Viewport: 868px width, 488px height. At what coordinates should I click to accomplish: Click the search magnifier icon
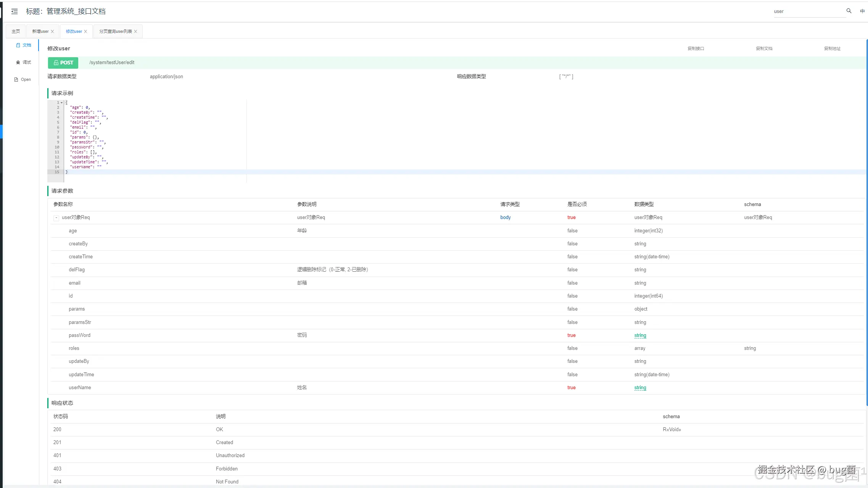(x=849, y=11)
